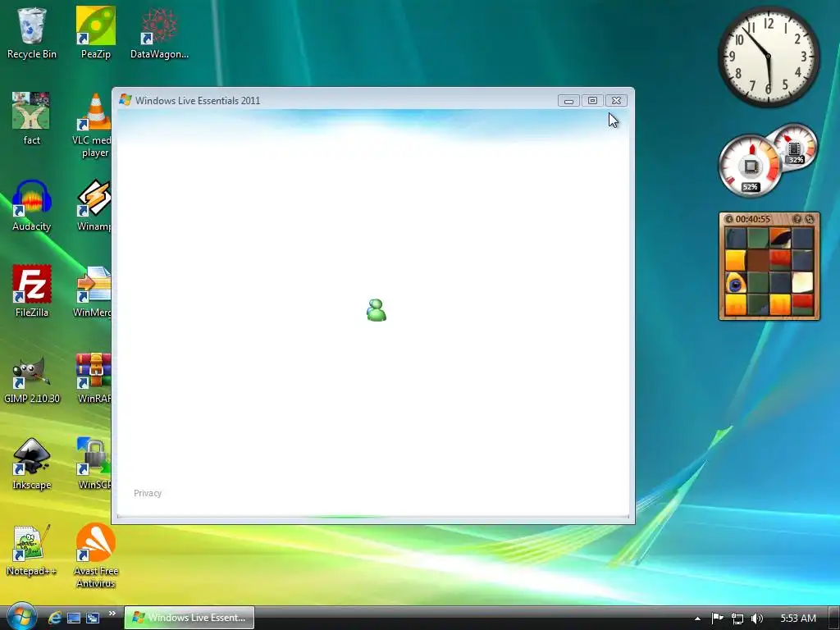Open the volume speaker tray icon
This screenshot has width=840, height=630.
point(757,619)
